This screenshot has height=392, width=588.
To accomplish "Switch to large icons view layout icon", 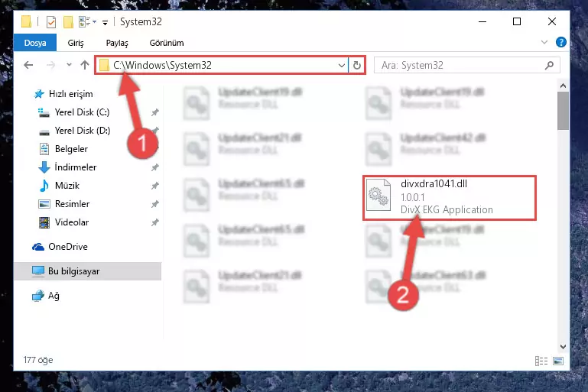I will [x=558, y=361].
